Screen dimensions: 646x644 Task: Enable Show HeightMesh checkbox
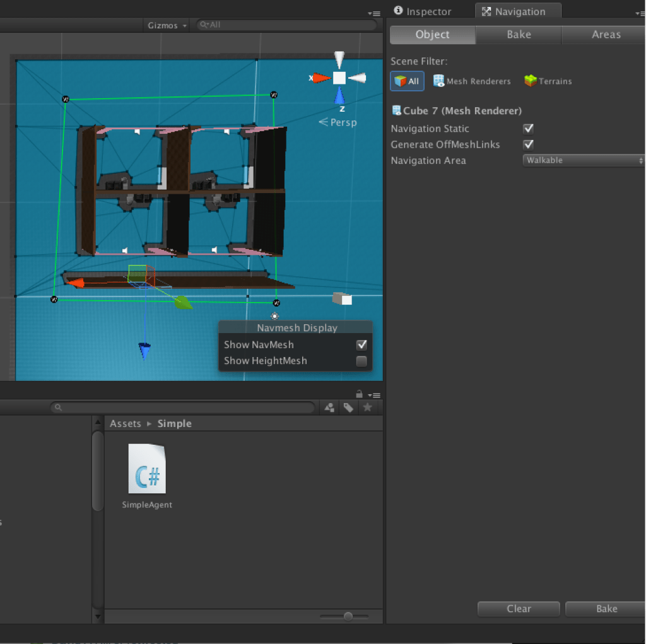pos(361,361)
